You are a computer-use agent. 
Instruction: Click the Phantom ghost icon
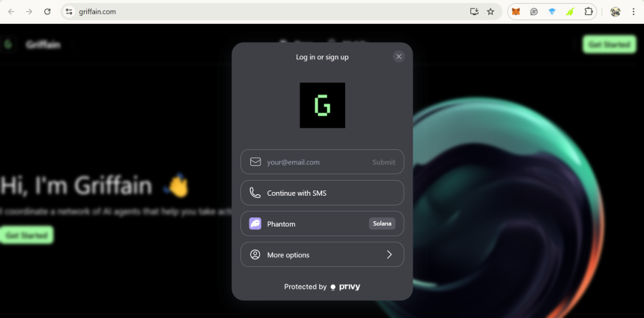click(x=255, y=223)
